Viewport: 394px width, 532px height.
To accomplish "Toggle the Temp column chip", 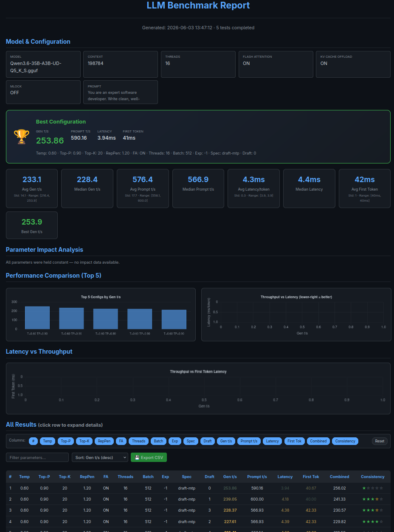I will [48, 441].
